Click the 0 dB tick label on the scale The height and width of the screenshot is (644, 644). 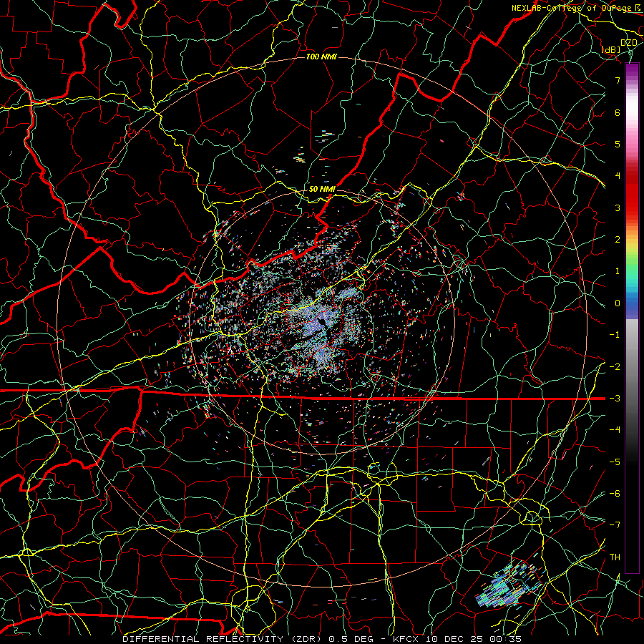[x=618, y=303]
